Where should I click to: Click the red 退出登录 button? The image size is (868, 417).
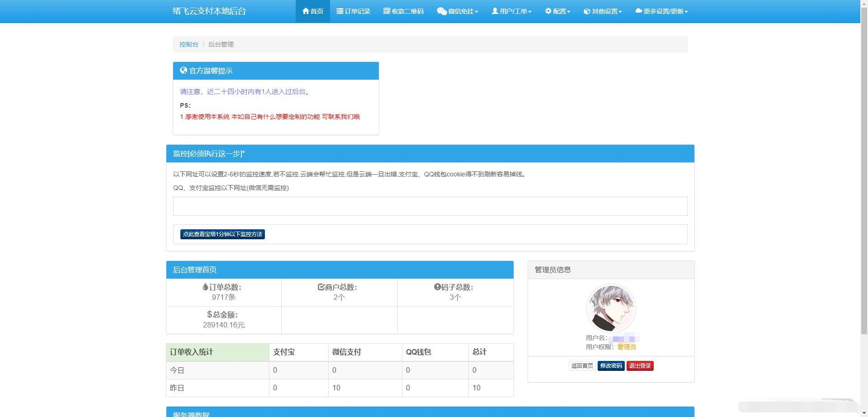tap(640, 366)
